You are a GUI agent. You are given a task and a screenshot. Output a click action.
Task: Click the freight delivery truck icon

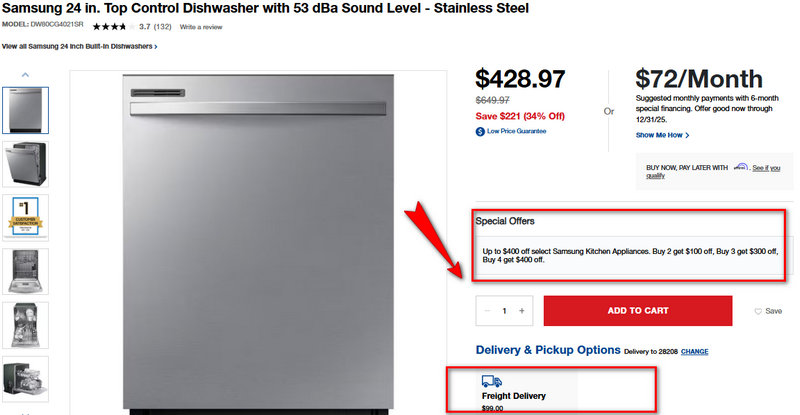coord(492,381)
